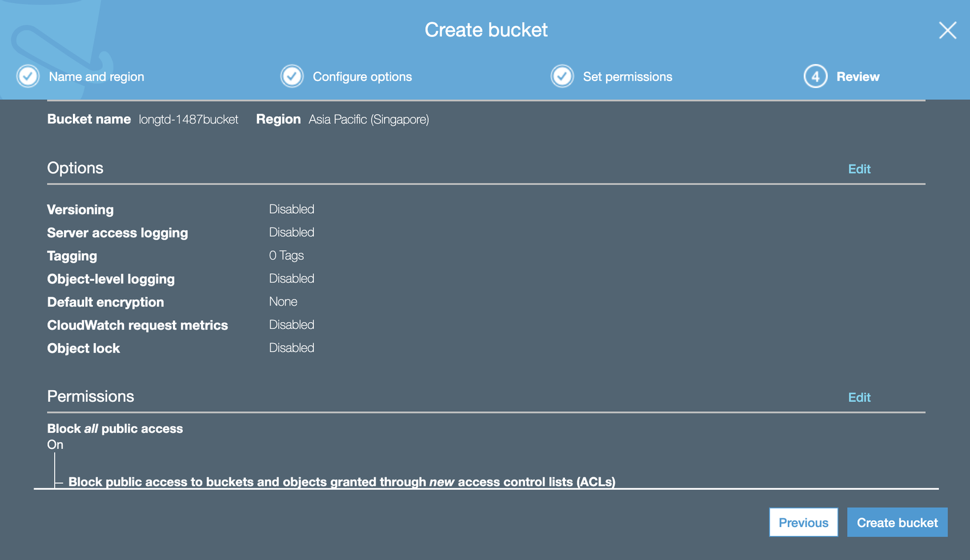Edit the Permissions section
The image size is (970, 560).
tap(859, 398)
